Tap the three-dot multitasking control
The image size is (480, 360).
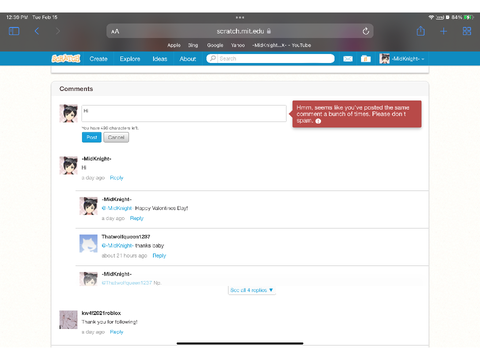(240, 17)
